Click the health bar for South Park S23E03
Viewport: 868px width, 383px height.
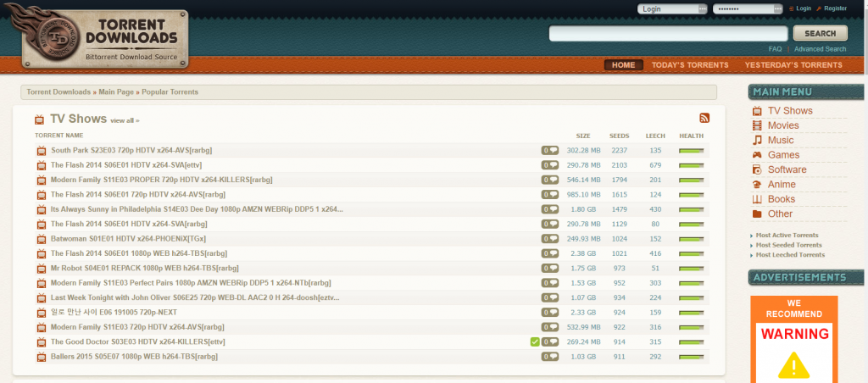click(x=692, y=151)
